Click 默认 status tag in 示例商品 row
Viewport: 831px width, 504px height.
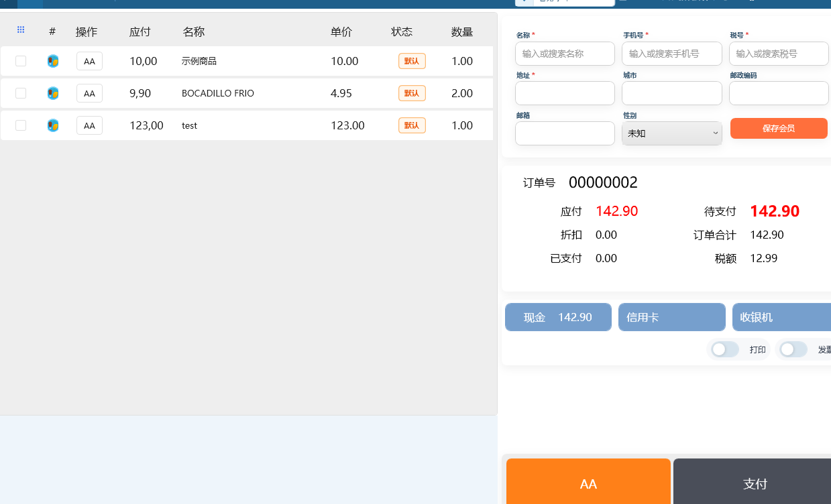(412, 61)
